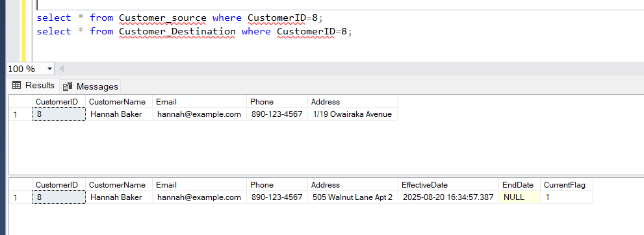Switch to the Messages tab

point(90,86)
